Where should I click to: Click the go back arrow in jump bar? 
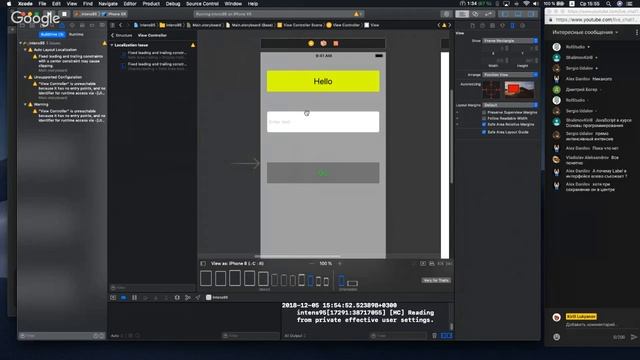pyautogui.click(x=120, y=25)
